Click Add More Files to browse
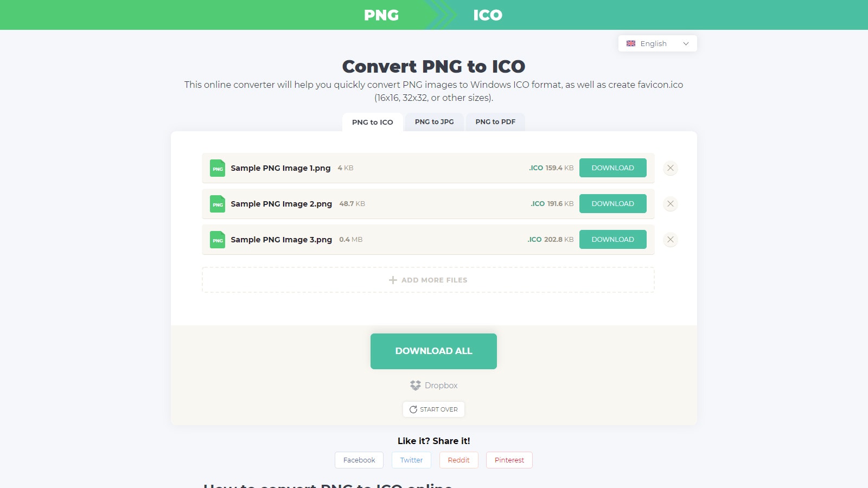This screenshot has height=488, width=868. [428, 280]
